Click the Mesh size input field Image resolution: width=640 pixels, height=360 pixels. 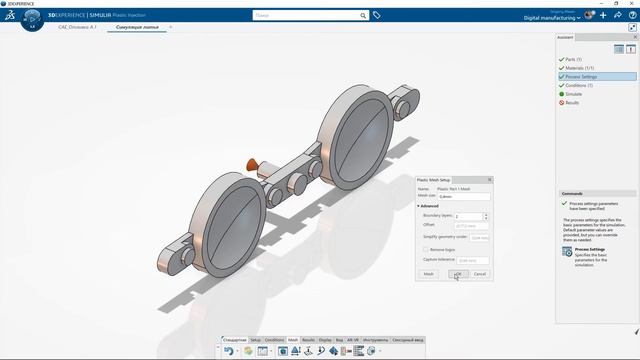click(x=464, y=196)
